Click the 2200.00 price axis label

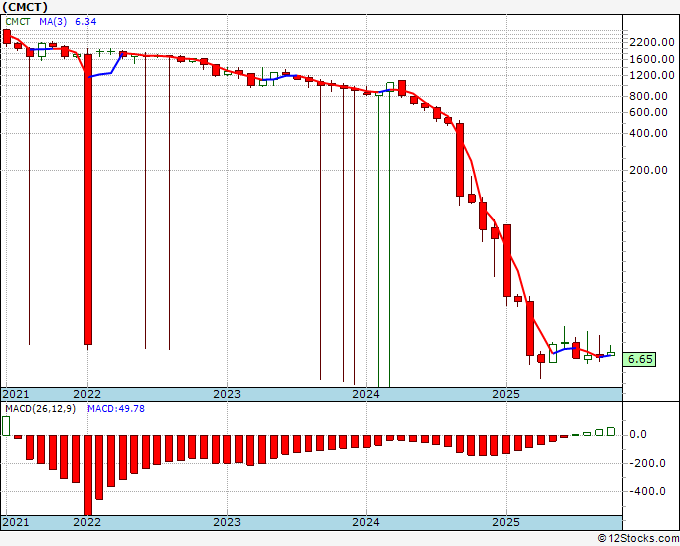652,42
